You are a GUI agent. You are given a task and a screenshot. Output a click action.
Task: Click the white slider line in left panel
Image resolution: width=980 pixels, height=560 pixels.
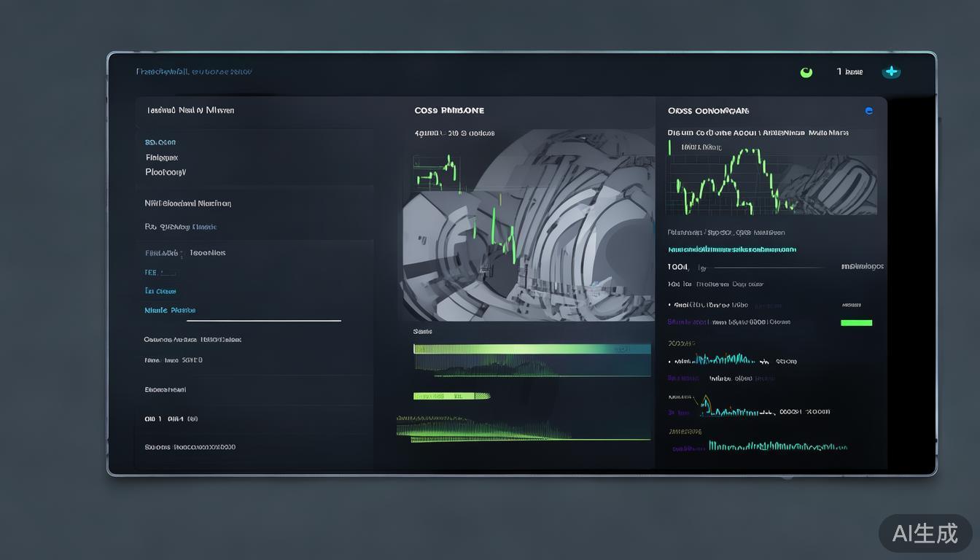pyautogui.click(x=263, y=320)
